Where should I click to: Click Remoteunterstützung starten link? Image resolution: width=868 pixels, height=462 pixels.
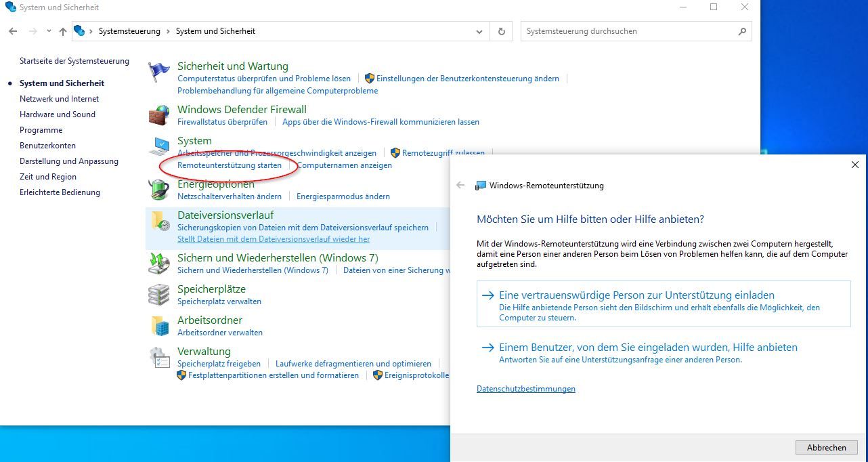pyautogui.click(x=229, y=165)
